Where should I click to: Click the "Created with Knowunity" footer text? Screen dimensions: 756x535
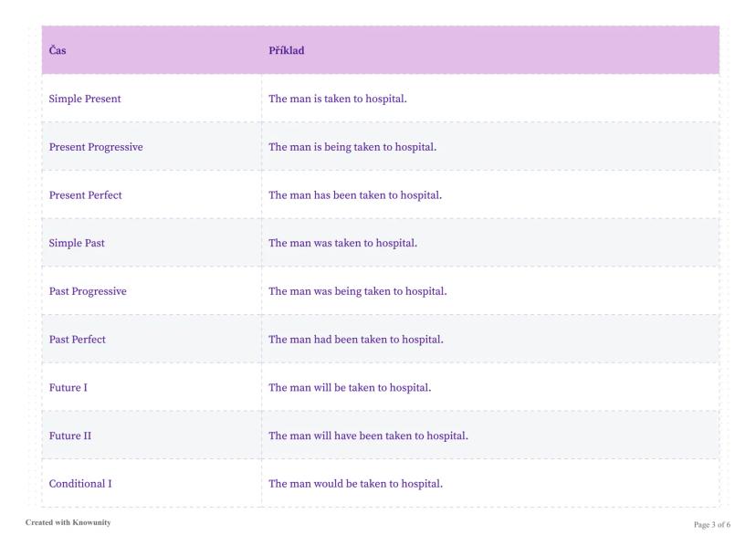68,523
